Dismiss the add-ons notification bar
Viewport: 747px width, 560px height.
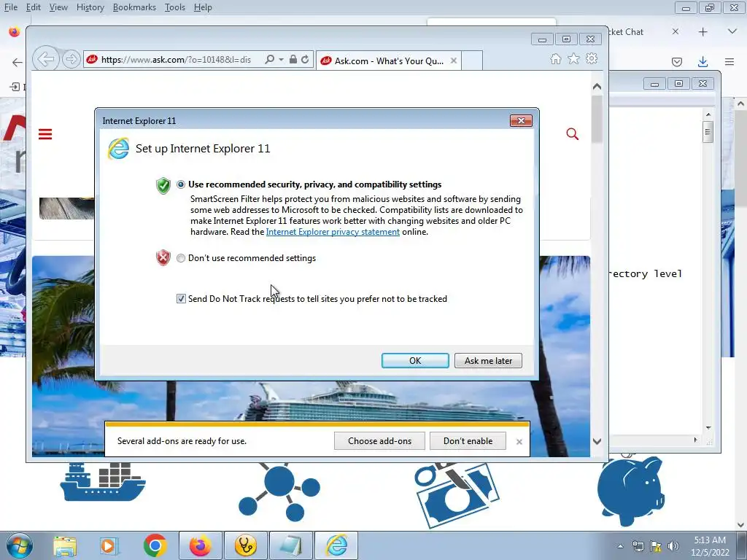519,442
